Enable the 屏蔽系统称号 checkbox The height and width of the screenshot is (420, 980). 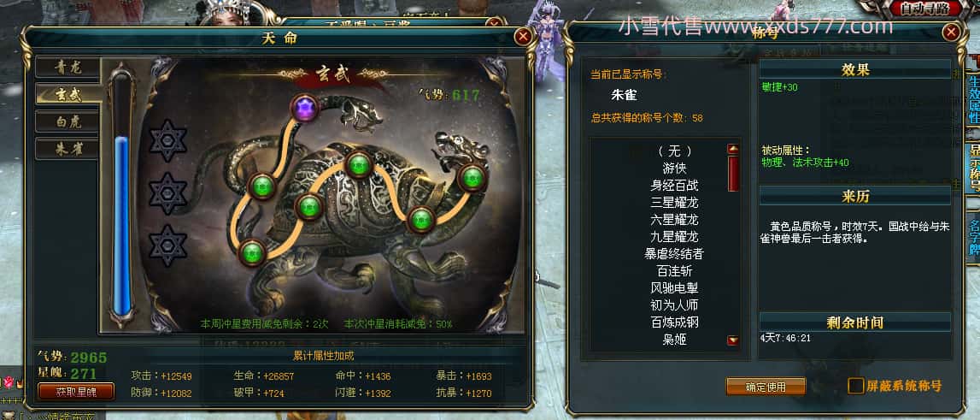(x=855, y=386)
